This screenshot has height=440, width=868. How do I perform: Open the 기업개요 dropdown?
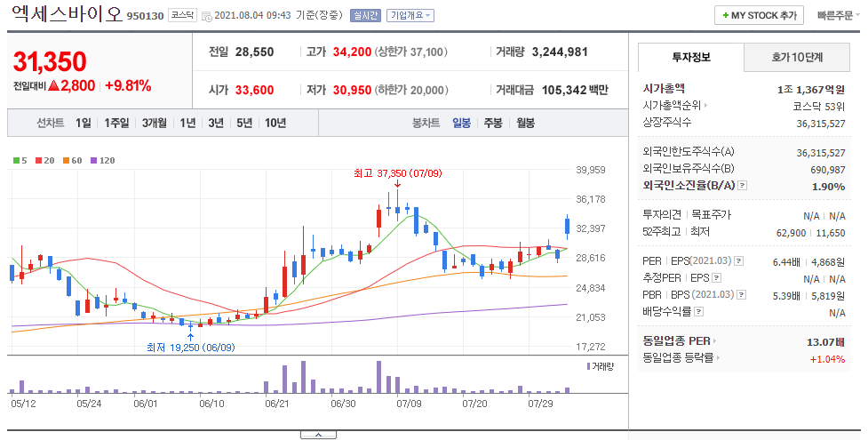click(410, 15)
